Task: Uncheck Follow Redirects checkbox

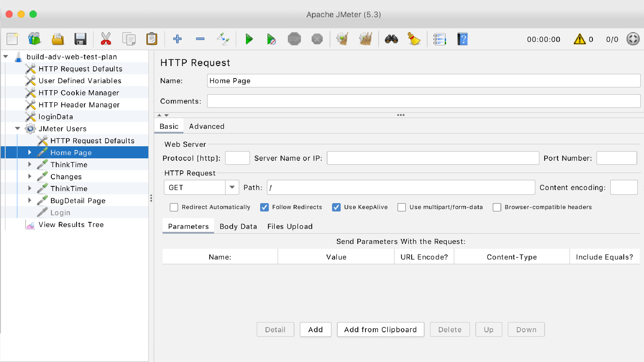Action: click(x=264, y=207)
